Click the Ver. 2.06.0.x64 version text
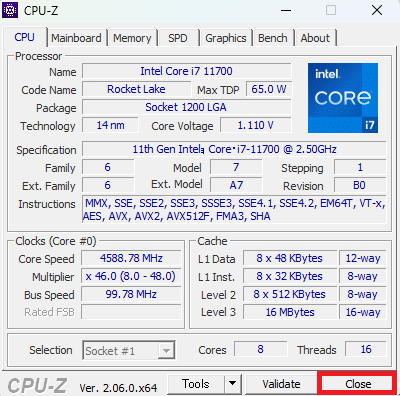 point(118,388)
